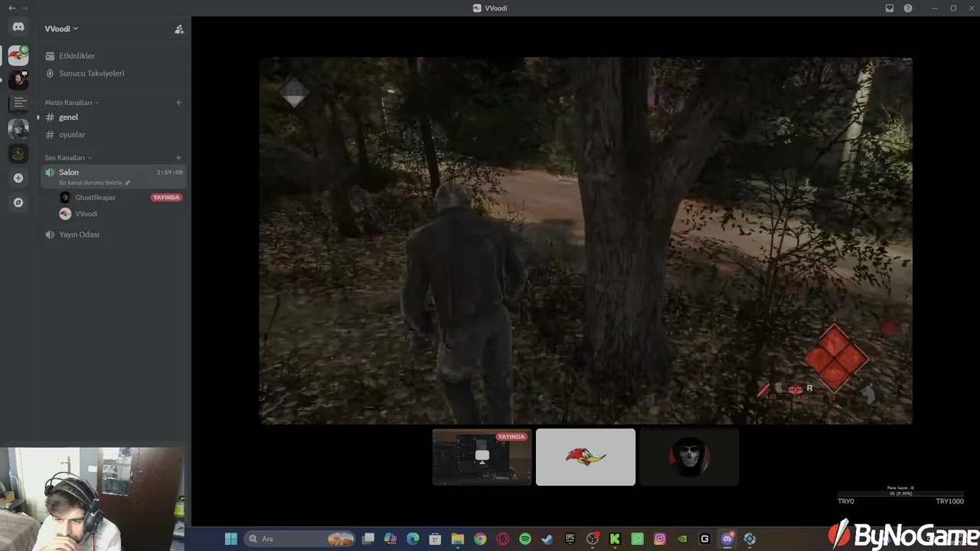Screen dimensions: 980x551
Task: Open Microsoft Store from the taskbar
Action: click(x=436, y=539)
